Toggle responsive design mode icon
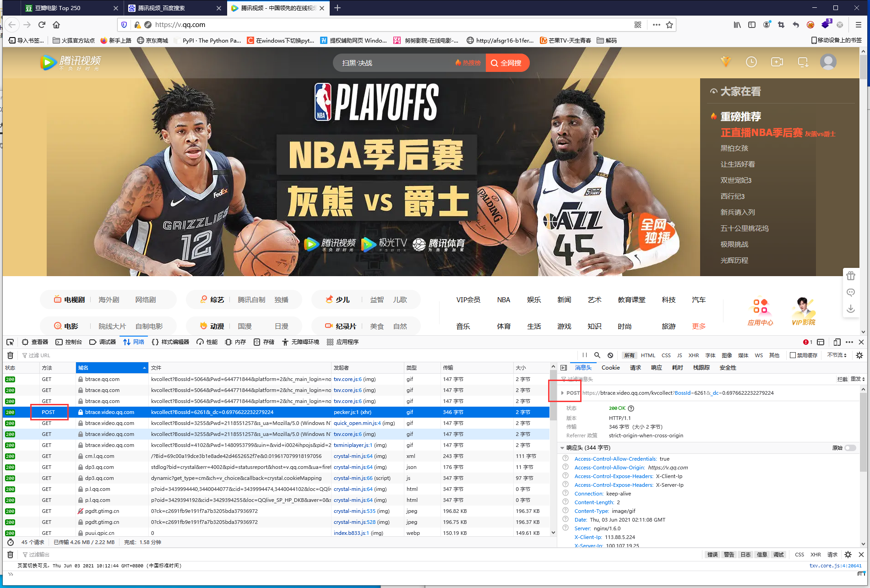Screen dimensions: 870x588 [x=837, y=342]
